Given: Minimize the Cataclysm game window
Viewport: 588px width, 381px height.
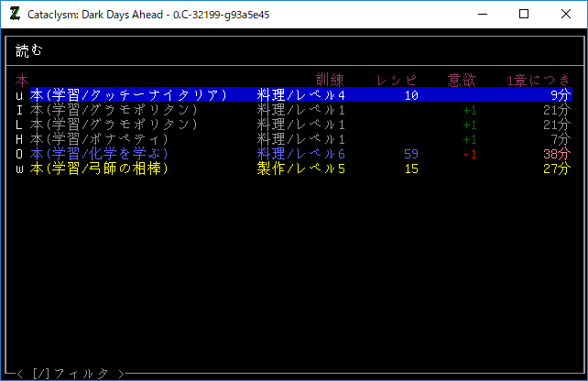Looking at the screenshot, I should (x=482, y=15).
